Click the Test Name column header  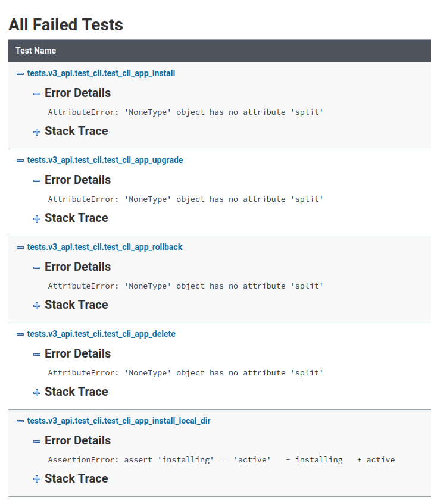click(x=36, y=51)
